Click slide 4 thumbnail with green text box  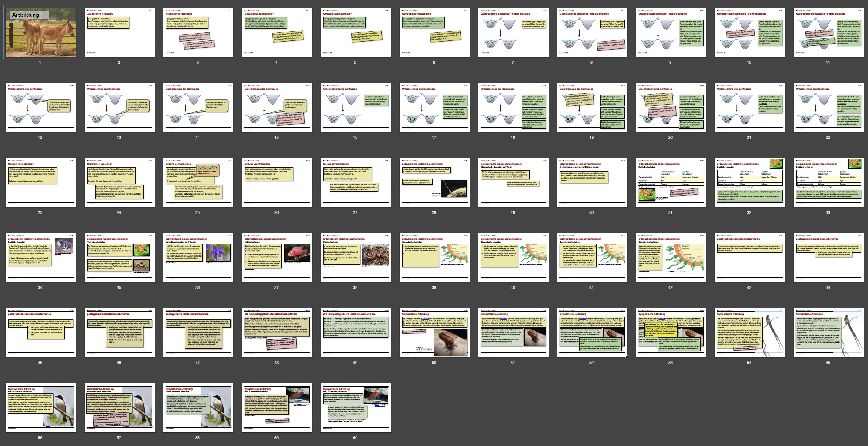coord(276,32)
